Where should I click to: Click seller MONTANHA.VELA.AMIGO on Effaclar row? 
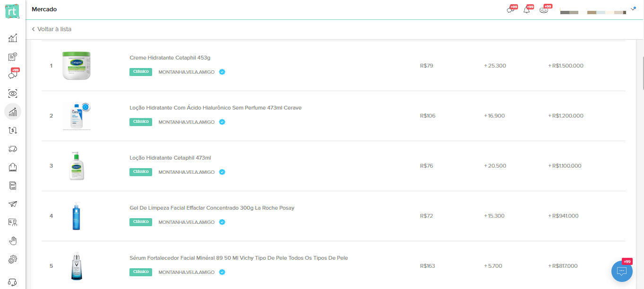(x=186, y=222)
